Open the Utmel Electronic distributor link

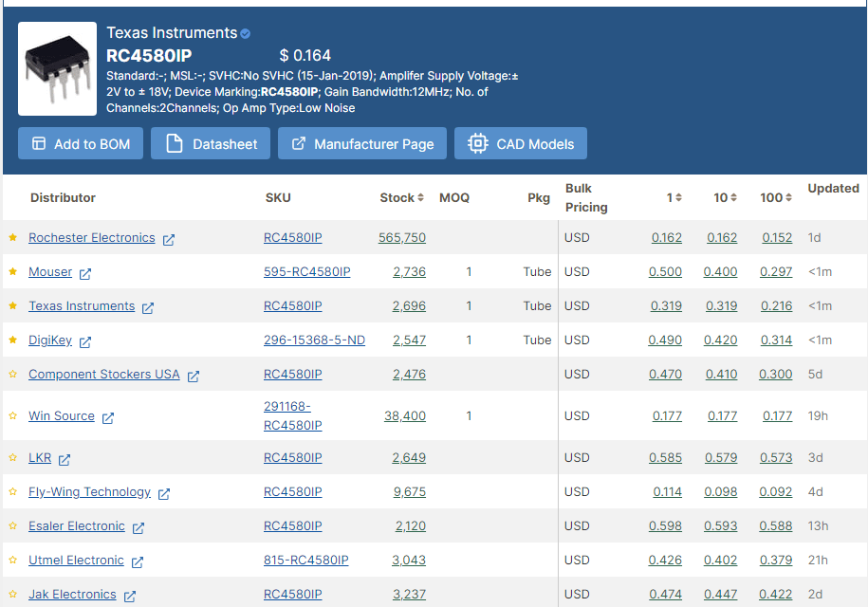pos(77,560)
